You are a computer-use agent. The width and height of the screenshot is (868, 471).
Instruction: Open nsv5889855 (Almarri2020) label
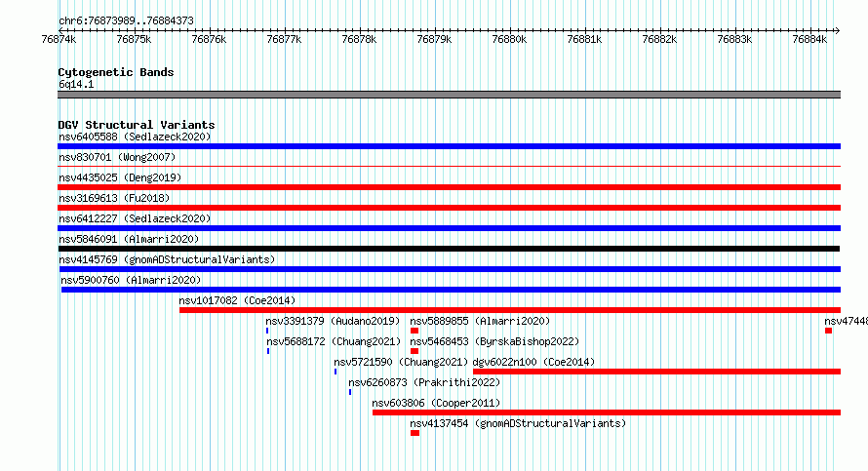(x=480, y=321)
